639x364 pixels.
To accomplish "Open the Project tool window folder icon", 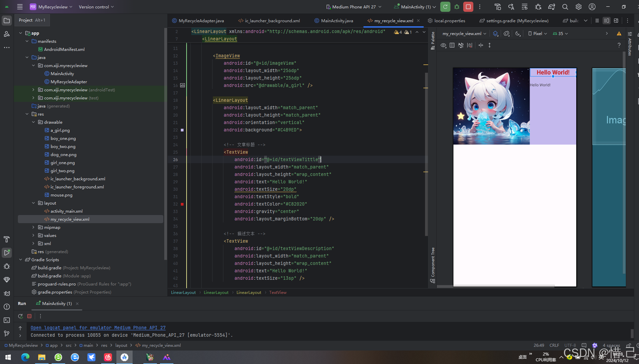I will (x=6, y=21).
